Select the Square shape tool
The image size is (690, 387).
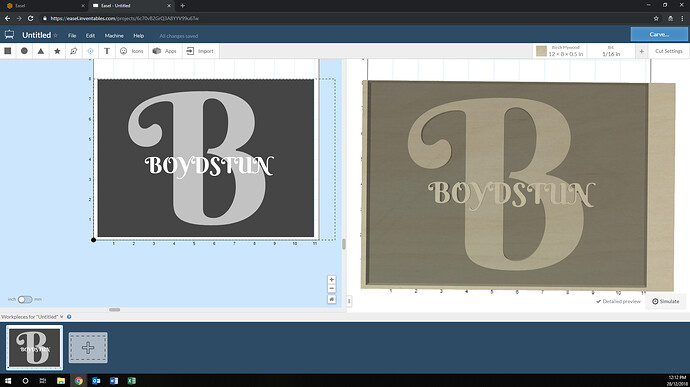(x=7, y=51)
